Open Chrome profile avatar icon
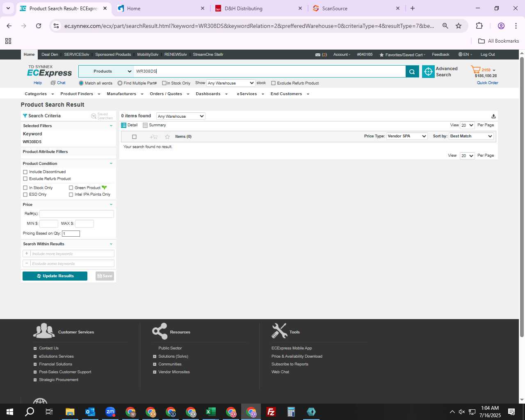525x420 pixels. coord(501,26)
